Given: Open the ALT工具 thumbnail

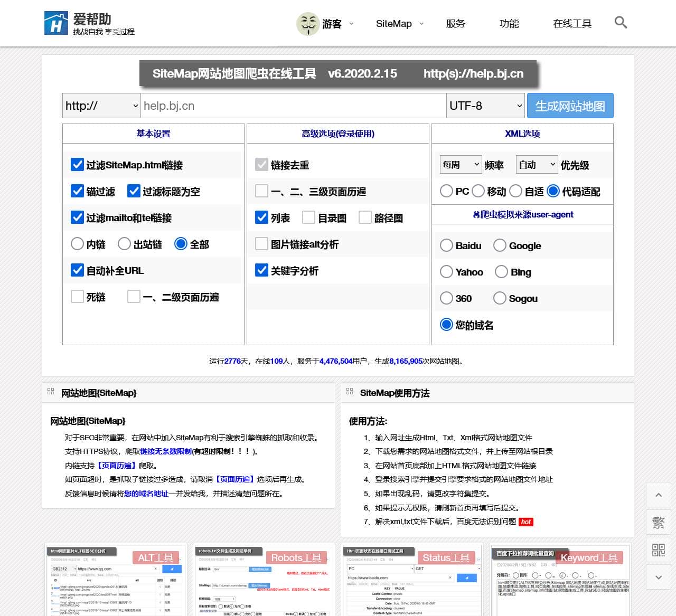Looking at the screenshot, I should [116, 580].
